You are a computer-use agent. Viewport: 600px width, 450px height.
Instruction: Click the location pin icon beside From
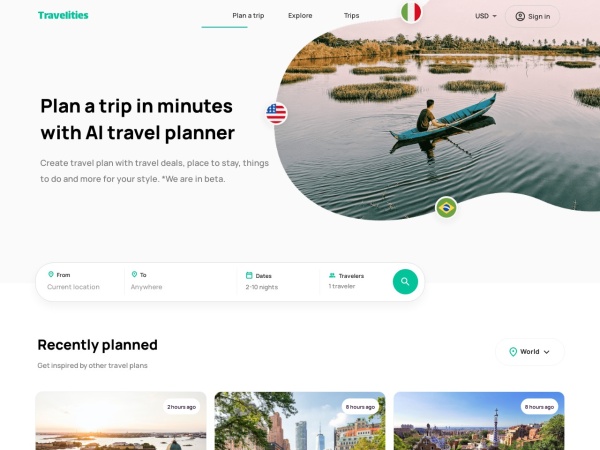pyautogui.click(x=51, y=274)
